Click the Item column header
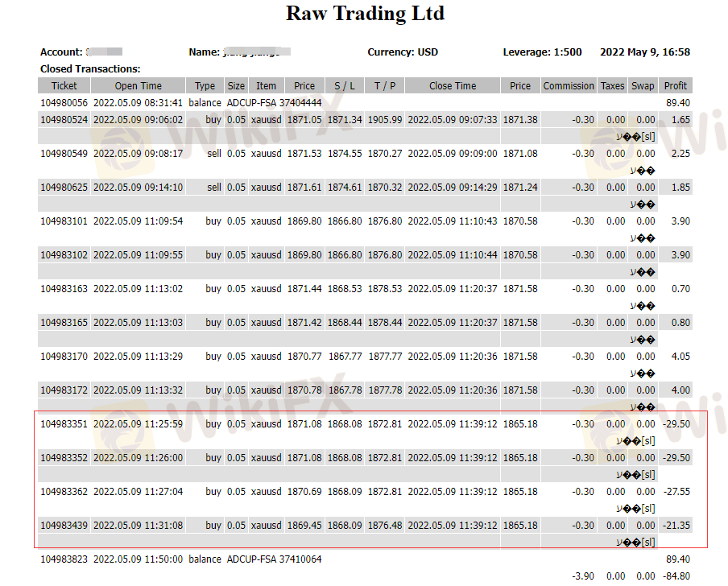 point(266,86)
